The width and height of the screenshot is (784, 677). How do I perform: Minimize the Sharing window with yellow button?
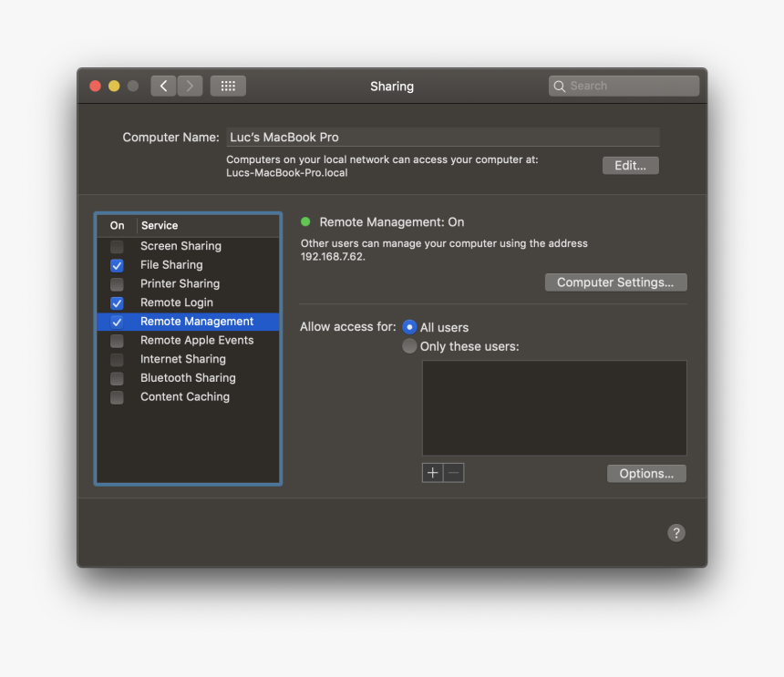pyautogui.click(x=114, y=86)
